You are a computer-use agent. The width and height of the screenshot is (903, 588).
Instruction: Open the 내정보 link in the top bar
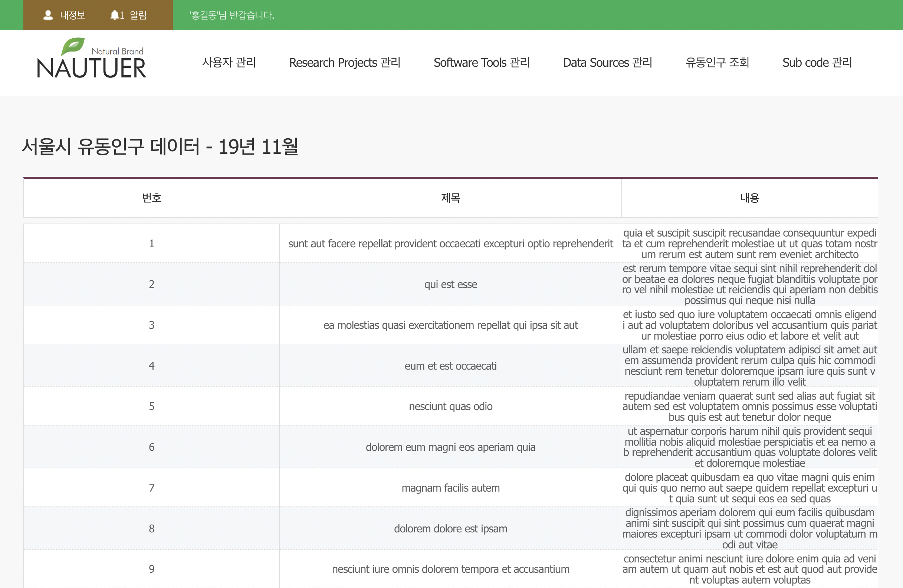coord(72,15)
